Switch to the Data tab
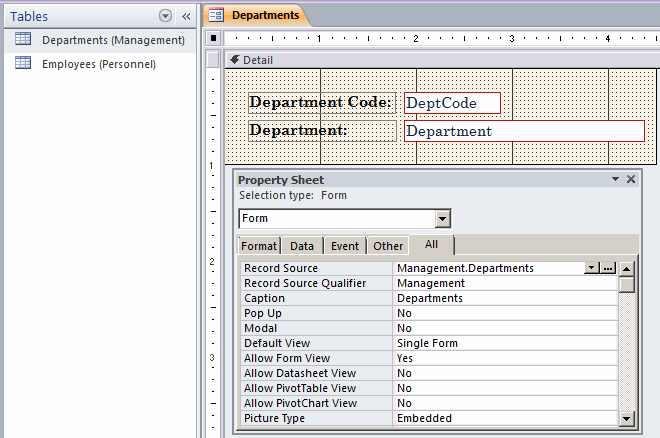660x438 pixels. pyautogui.click(x=302, y=246)
